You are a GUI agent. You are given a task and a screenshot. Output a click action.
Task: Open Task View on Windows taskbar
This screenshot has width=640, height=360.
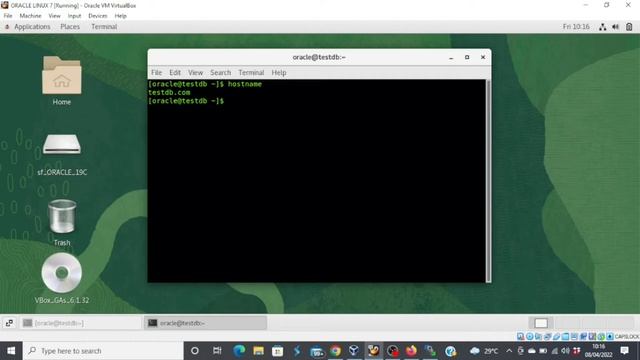tap(217, 351)
